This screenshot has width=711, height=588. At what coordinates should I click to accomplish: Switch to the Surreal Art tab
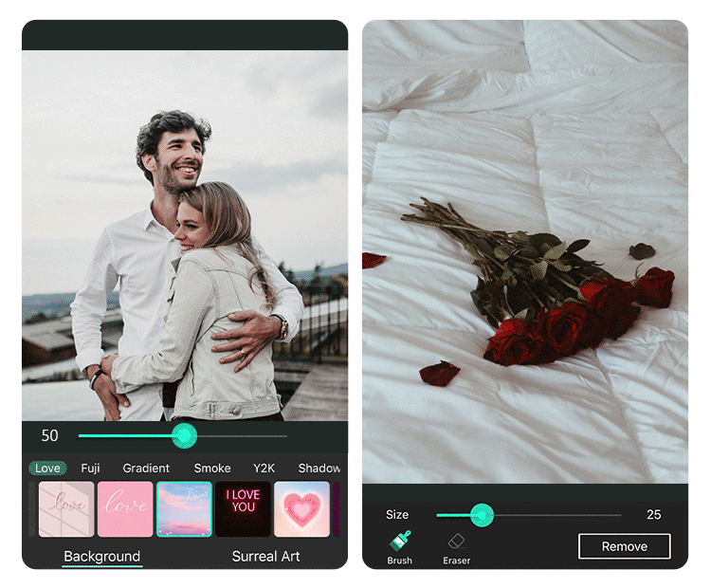click(x=265, y=557)
